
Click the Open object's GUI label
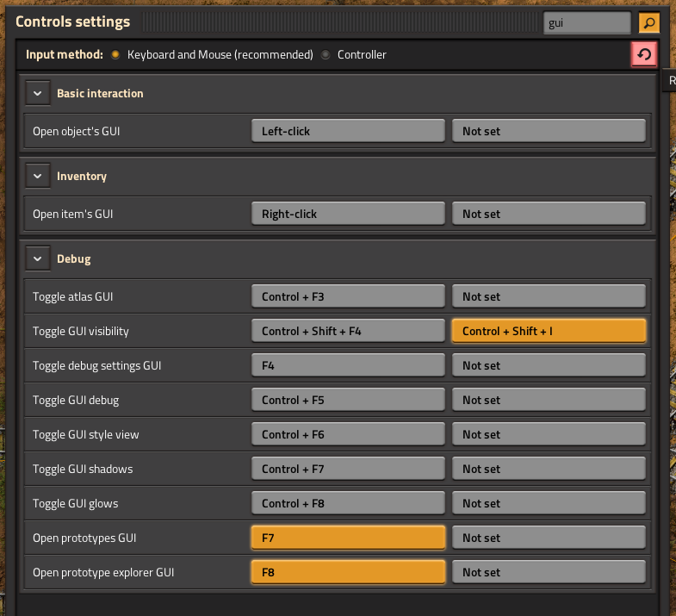pos(77,131)
